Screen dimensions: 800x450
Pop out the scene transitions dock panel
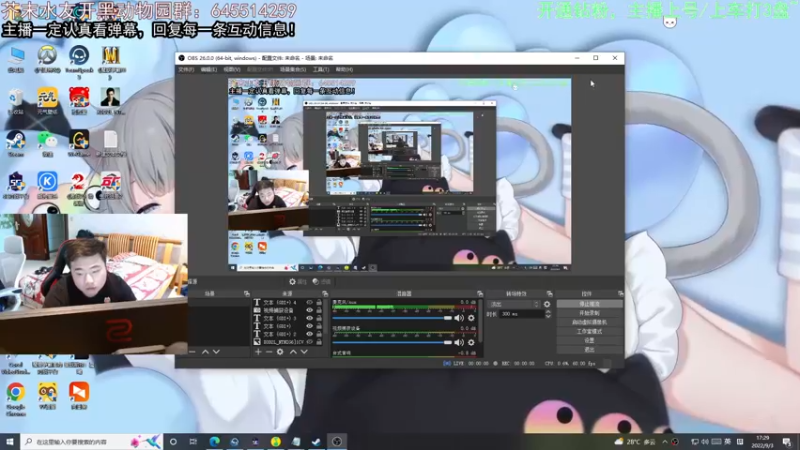(549, 293)
